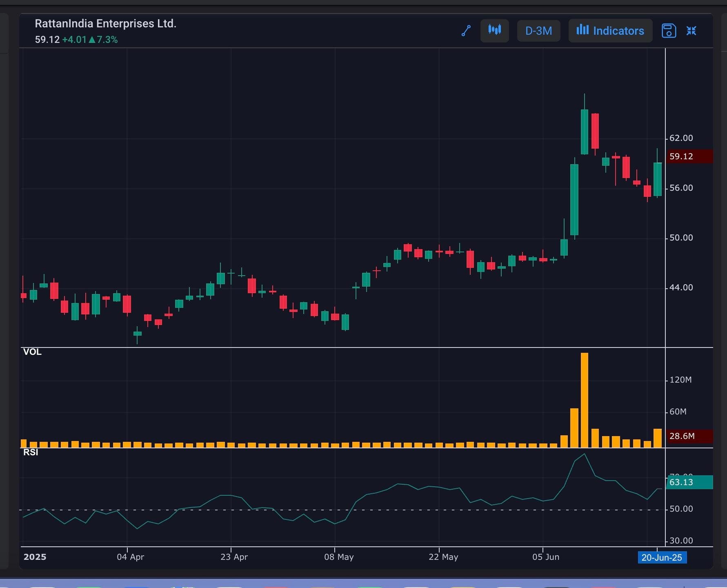Click the 22 May date label

[x=443, y=557]
